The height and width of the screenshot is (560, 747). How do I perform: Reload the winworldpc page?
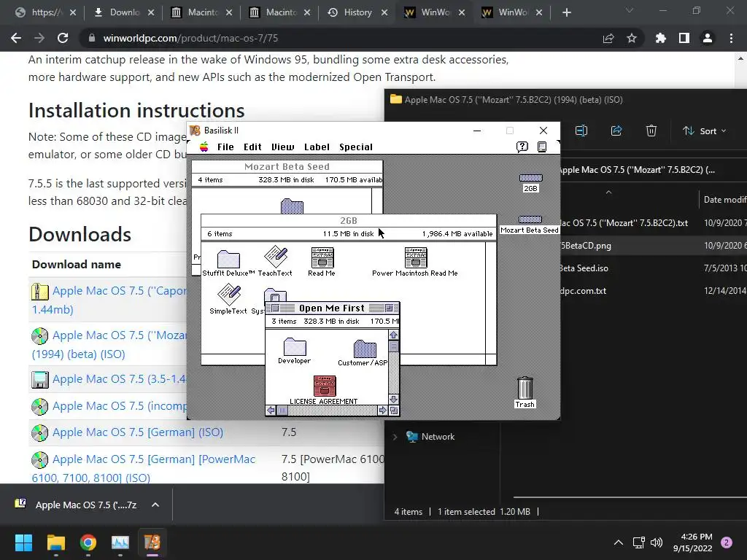pos(63,38)
